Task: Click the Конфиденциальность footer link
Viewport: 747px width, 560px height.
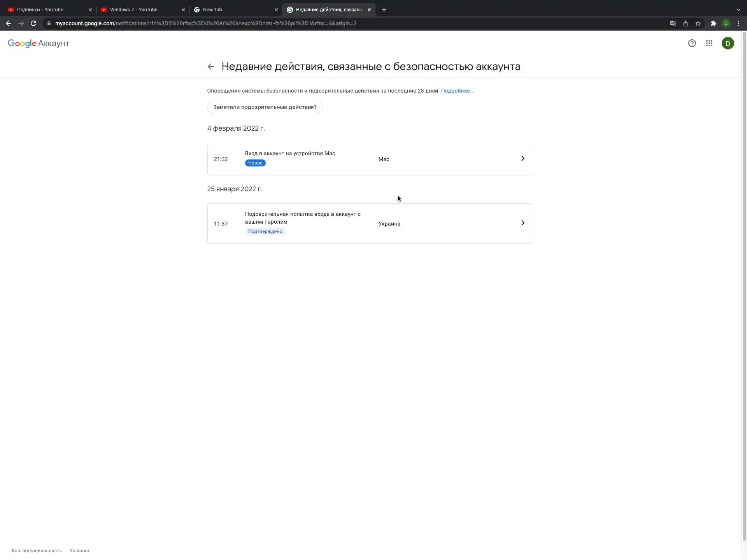Action: pyautogui.click(x=37, y=551)
